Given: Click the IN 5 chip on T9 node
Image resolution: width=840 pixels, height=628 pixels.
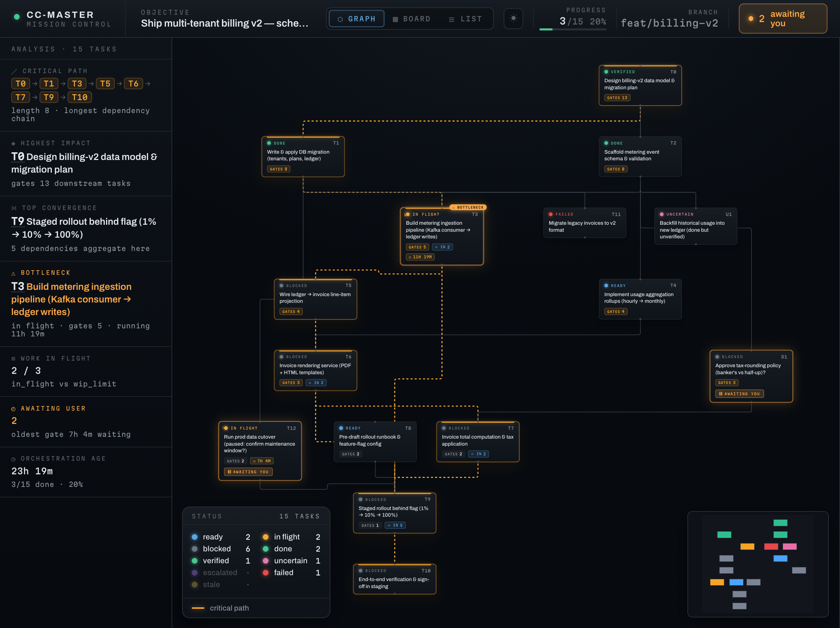Looking at the screenshot, I should click(x=395, y=525).
